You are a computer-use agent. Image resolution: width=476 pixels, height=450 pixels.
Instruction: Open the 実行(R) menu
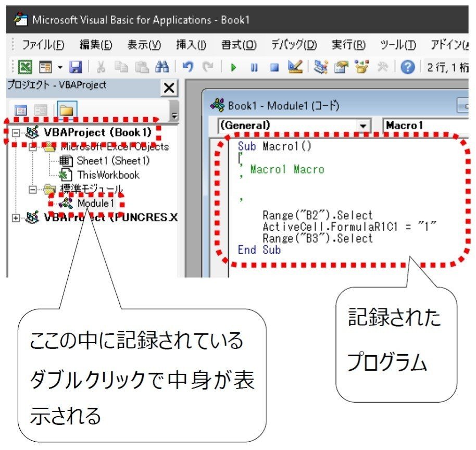348,45
